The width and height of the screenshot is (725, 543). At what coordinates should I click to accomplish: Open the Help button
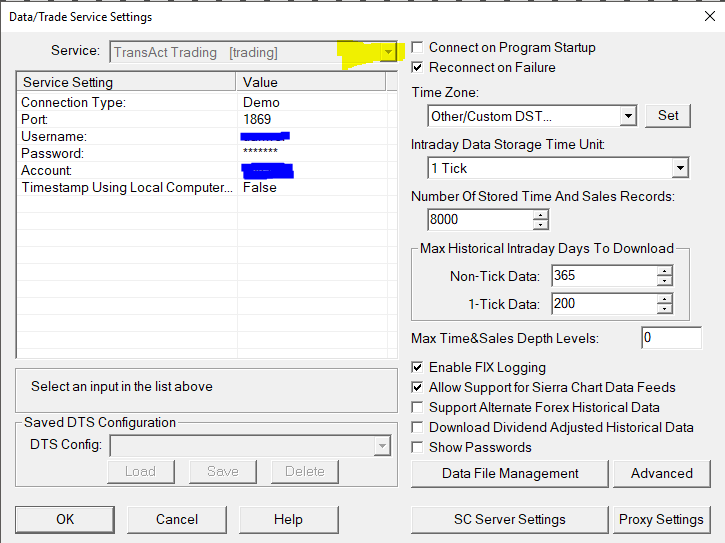click(x=289, y=519)
